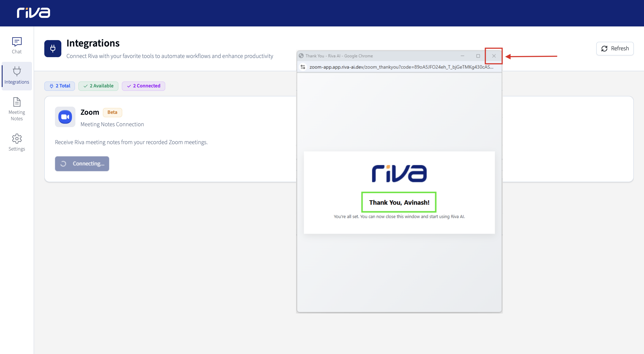Click the Zoom integration name
644x354 pixels.
90,112
